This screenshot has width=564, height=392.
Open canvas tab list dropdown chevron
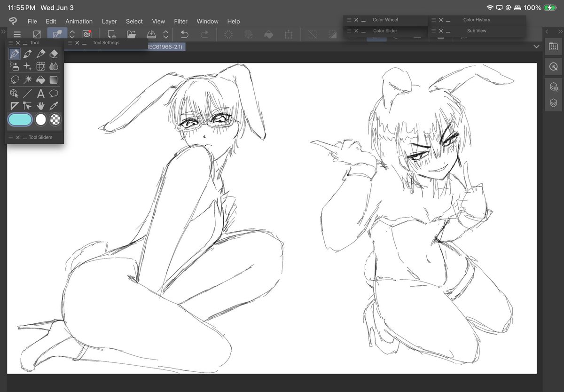pyautogui.click(x=537, y=47)
